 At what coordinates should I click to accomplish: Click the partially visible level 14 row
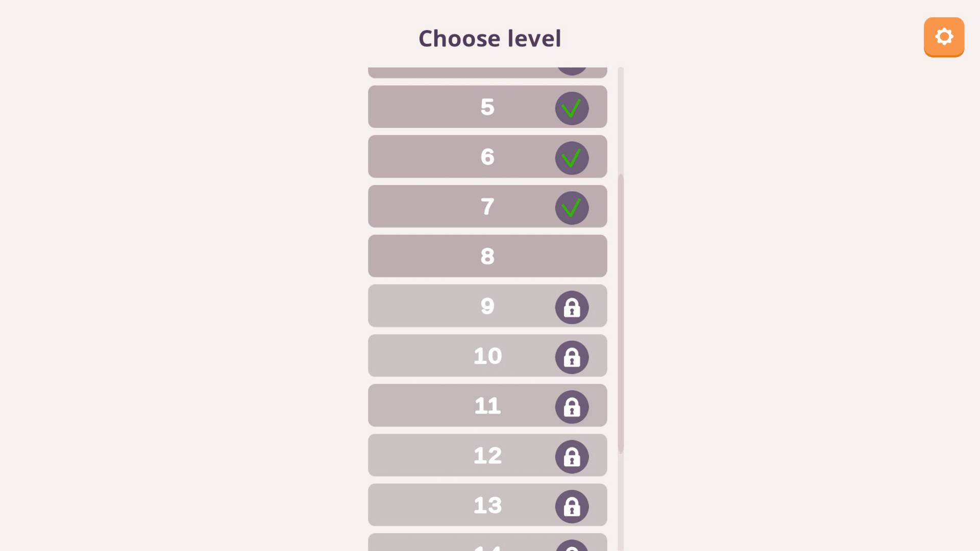click(459, 543)
